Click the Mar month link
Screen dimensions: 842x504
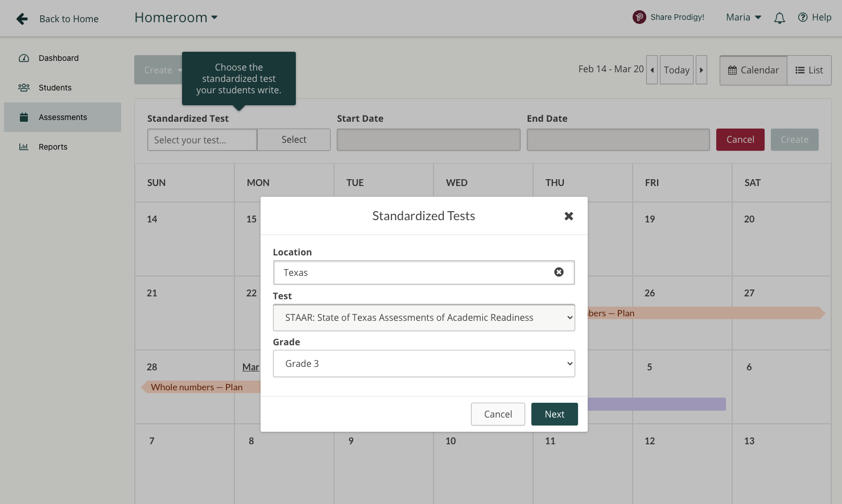(x=251, y=367)
